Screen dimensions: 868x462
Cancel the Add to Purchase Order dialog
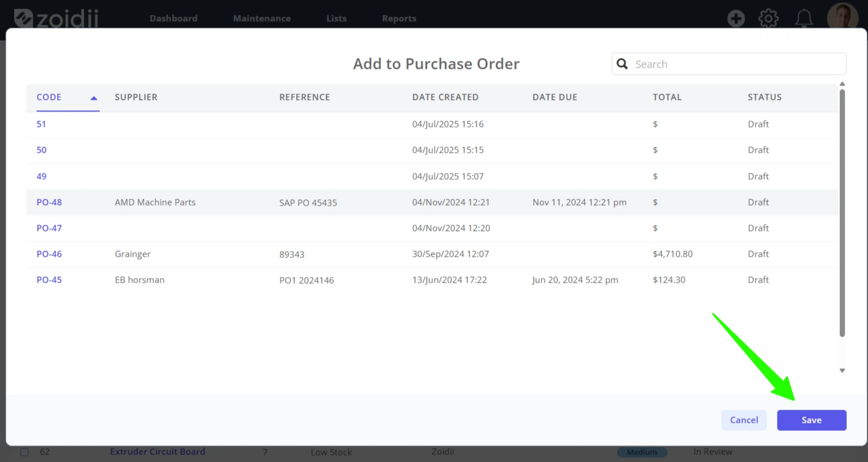tap(744, 420)
